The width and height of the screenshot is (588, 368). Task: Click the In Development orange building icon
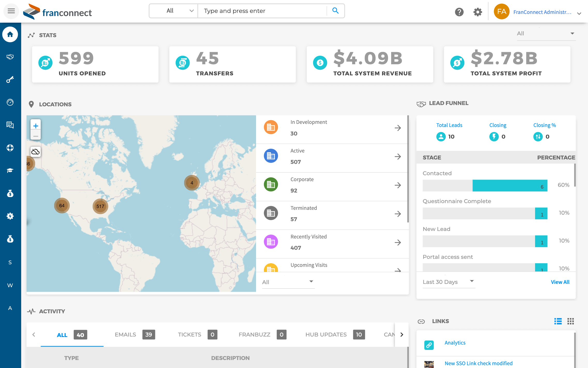click(x=271, y=127)
